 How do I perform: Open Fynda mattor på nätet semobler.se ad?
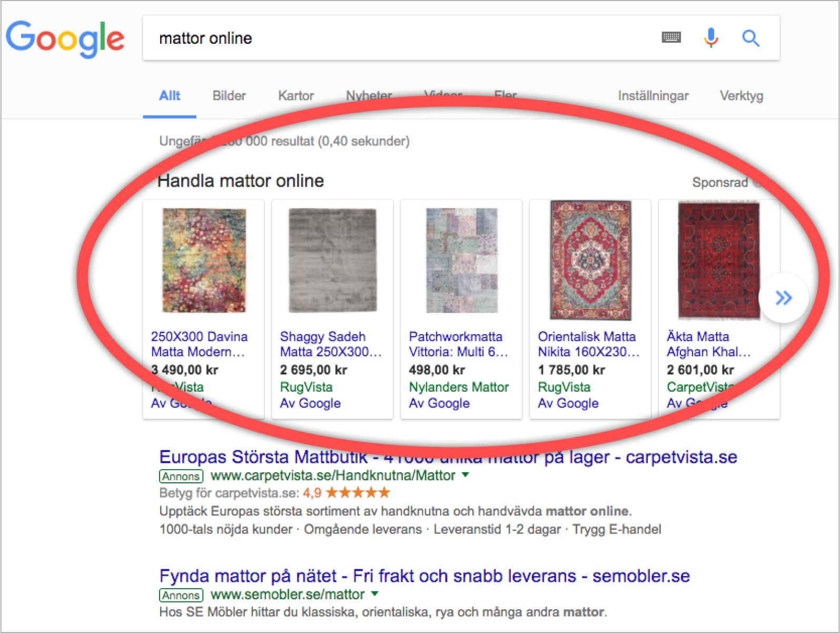pos(424,576)
